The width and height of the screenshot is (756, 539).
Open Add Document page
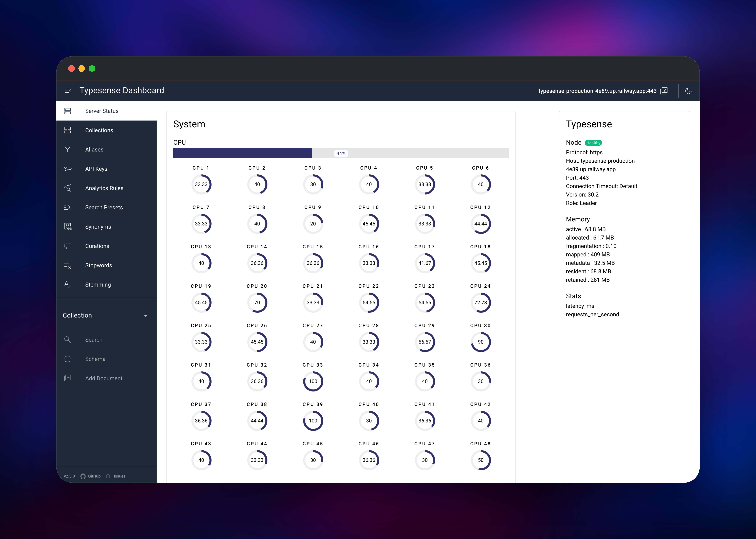[x=107, y=378]
